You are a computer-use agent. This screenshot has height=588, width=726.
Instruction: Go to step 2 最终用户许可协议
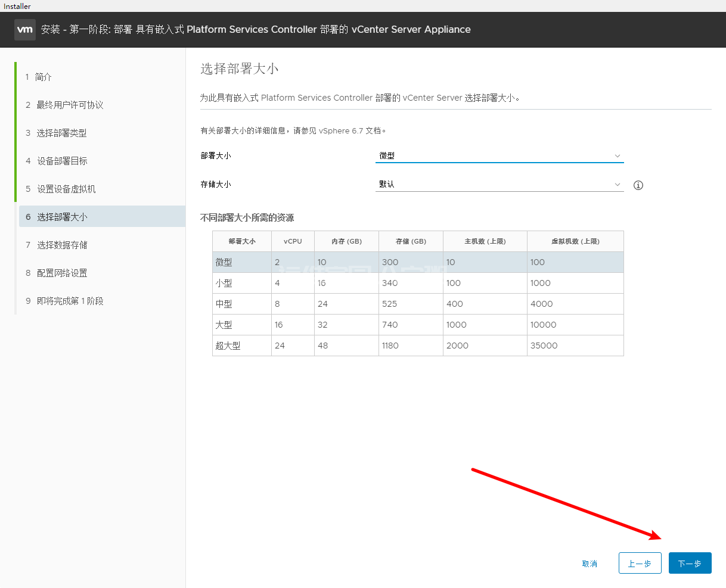(70, 105)
